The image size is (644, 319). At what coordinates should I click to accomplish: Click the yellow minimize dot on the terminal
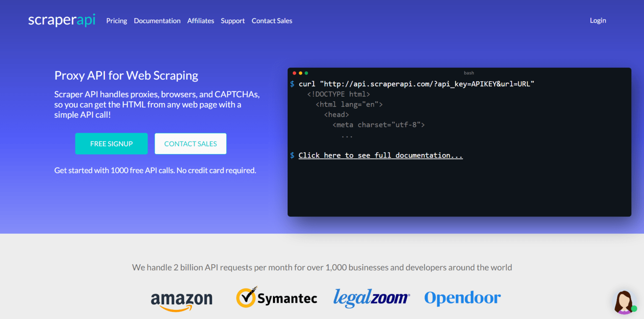300,72
